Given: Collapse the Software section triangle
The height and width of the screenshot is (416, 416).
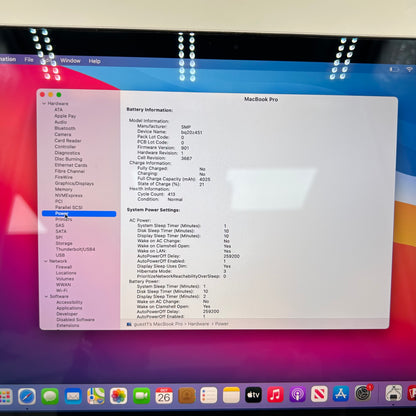Looking at the screenshot, I should pyautogui.click(x=46, y=296).
